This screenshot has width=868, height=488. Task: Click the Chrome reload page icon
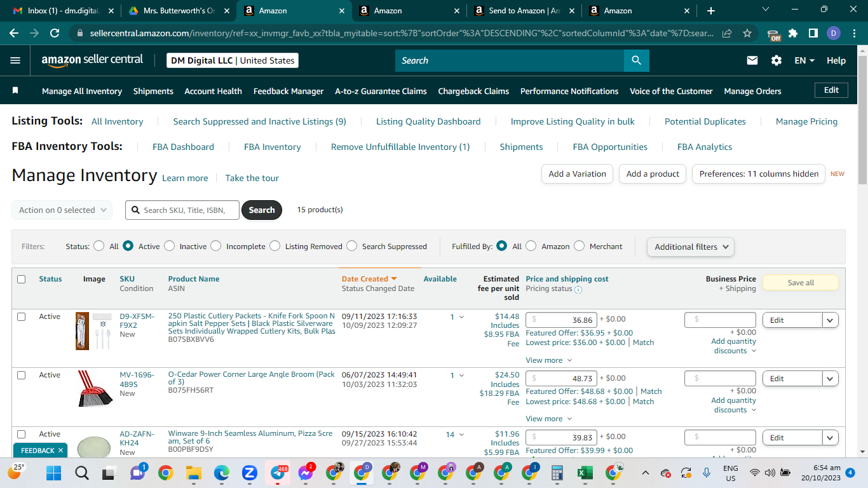(x=55, y=33)
